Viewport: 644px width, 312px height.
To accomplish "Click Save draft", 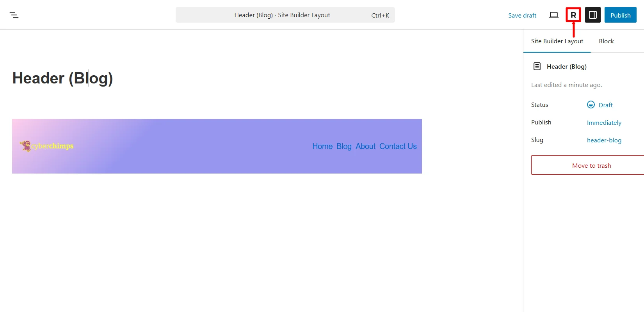I will (x=522, y=15).
